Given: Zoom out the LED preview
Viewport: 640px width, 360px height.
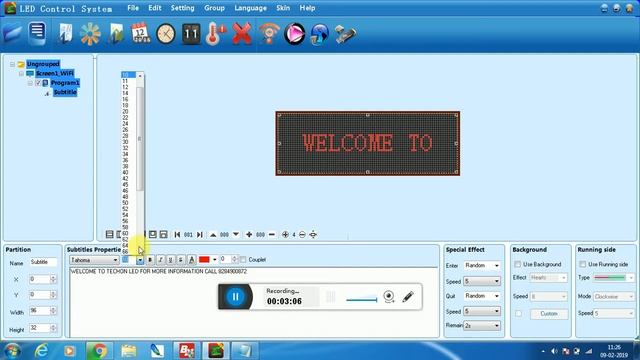Looking at the screenshot, I should point(302,234).
